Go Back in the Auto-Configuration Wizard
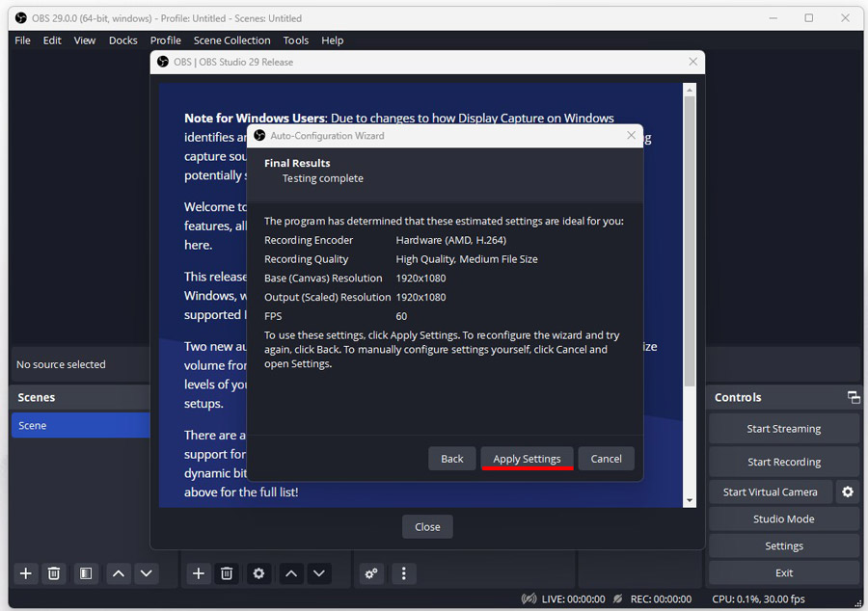This screenshot has width=868, height=611. pos(451,459)
